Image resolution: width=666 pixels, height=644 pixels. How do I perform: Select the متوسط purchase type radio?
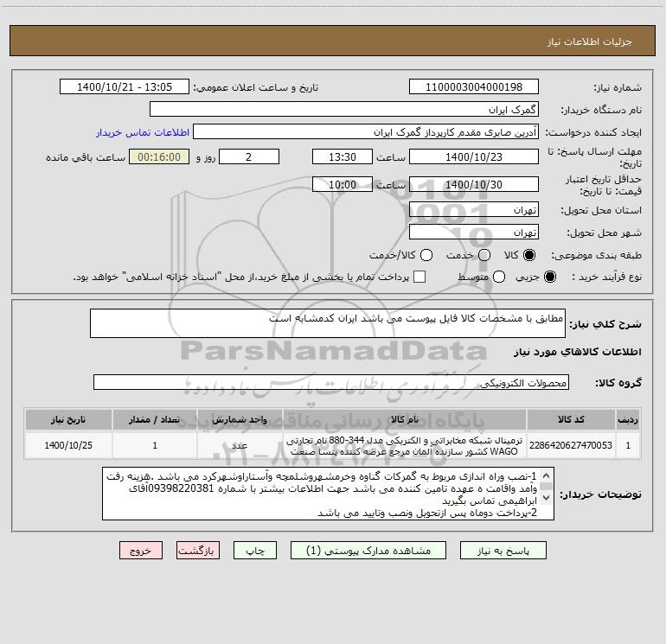click(x=499, y=277)
